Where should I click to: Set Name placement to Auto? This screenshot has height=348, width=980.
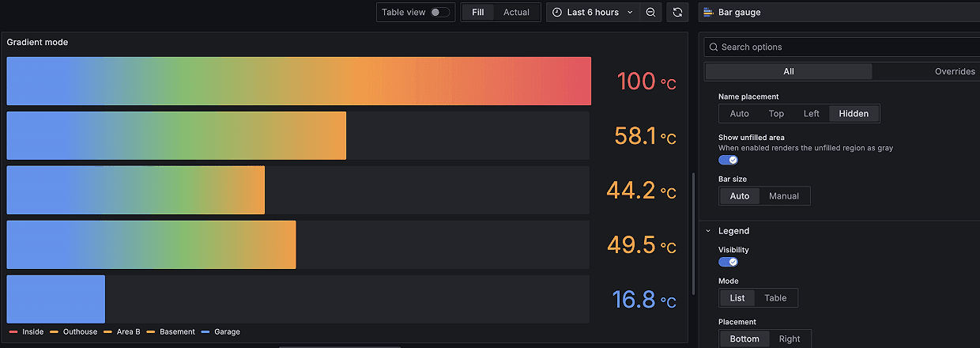pyautogui.click(x=739, y=114)
